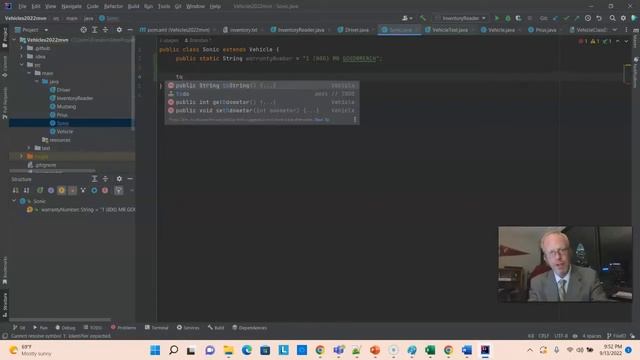Expand the target folder in project tree
This screenshot has width=640, height=360.
point(22,156)
